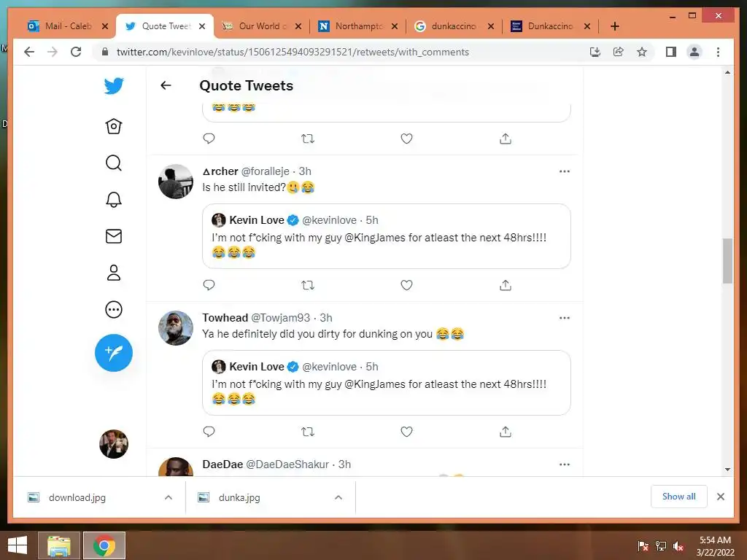Open Archer's profile picture
The width and height of the screenshot is (747, 560).
pyautogui.click(x=176, y=182)
